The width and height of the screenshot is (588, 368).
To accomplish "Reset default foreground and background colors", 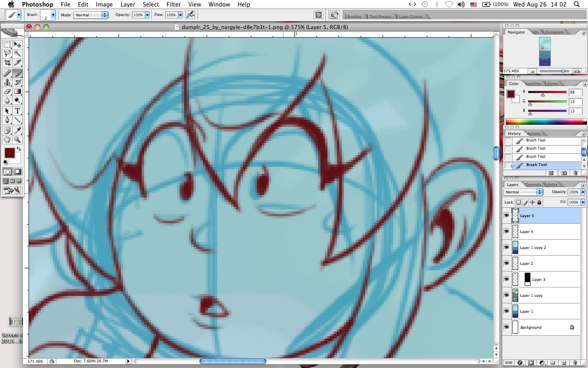I will click(5, 162).
